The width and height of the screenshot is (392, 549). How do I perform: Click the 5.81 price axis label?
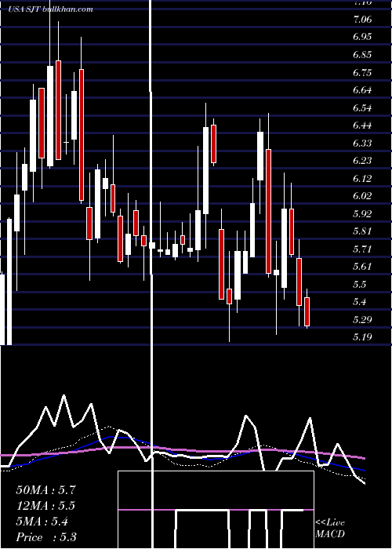362,231
